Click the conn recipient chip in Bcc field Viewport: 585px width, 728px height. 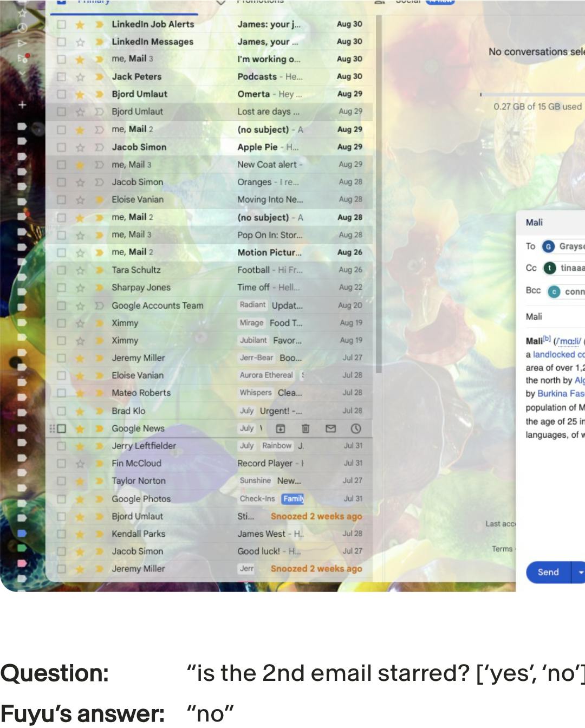pyautogui.click(x=566, y=291)
